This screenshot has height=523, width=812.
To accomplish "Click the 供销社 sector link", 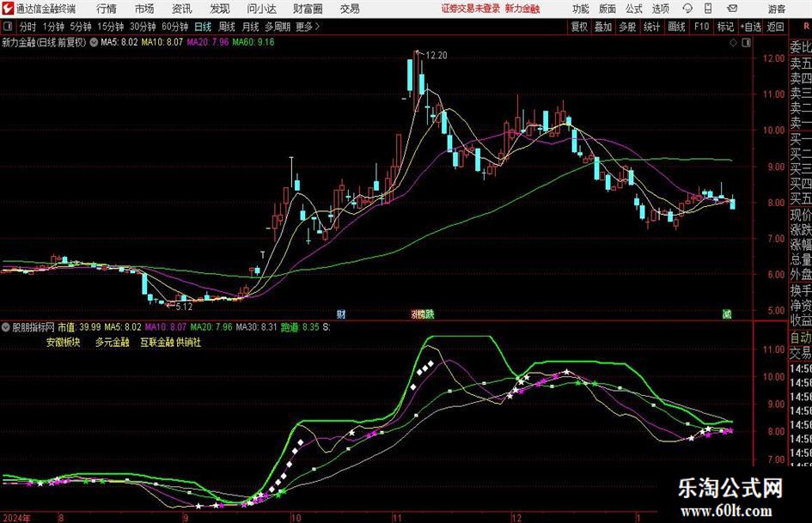I will tap(188, 342).
